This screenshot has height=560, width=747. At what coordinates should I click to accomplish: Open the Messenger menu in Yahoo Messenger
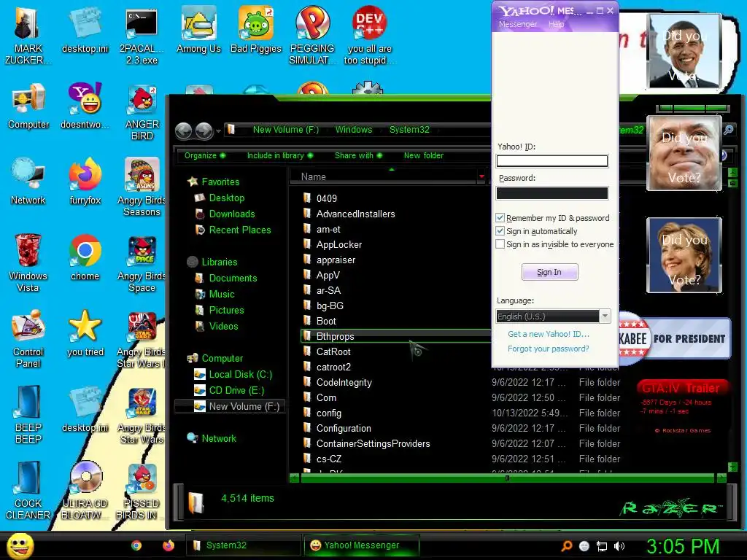(x=518, y=24)
